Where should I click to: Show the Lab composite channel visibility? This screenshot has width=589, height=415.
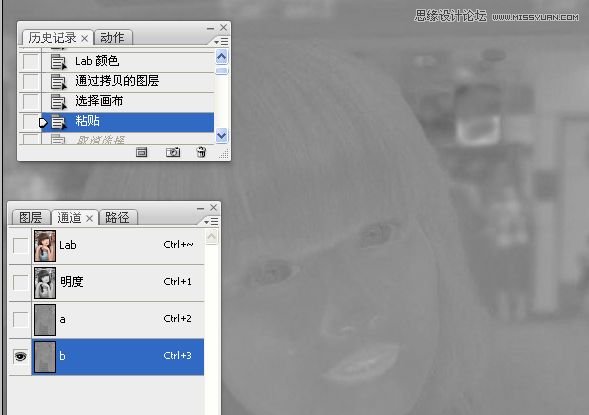point(20,246)
